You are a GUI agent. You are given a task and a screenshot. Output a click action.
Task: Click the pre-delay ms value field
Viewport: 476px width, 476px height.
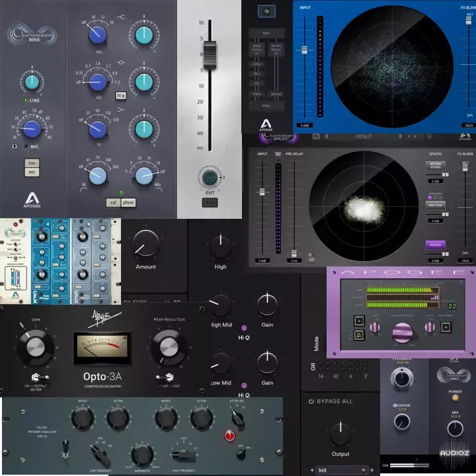[x=294, y=260]
